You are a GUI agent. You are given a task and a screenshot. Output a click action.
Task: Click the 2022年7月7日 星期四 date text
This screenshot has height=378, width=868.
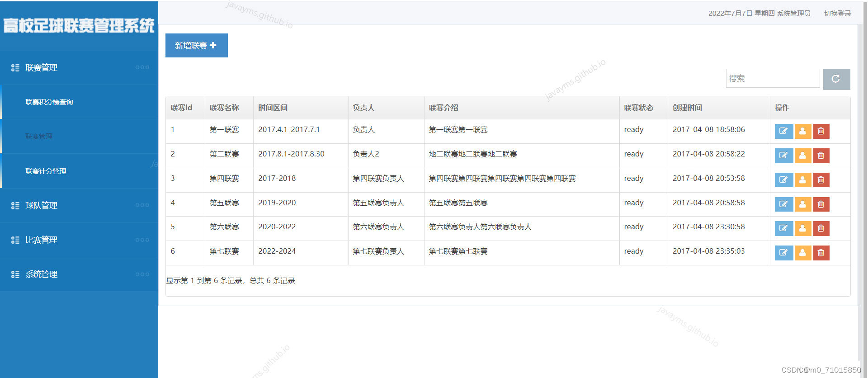(x=741, y=14)
